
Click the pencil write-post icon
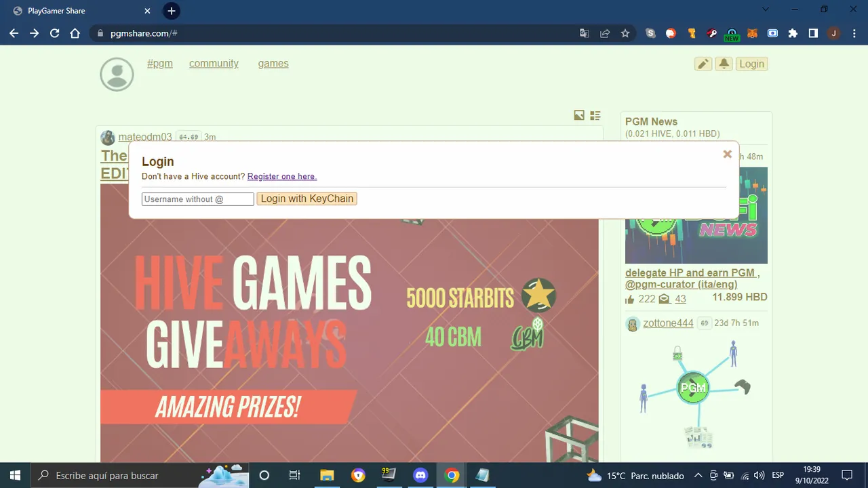(703, 64)
